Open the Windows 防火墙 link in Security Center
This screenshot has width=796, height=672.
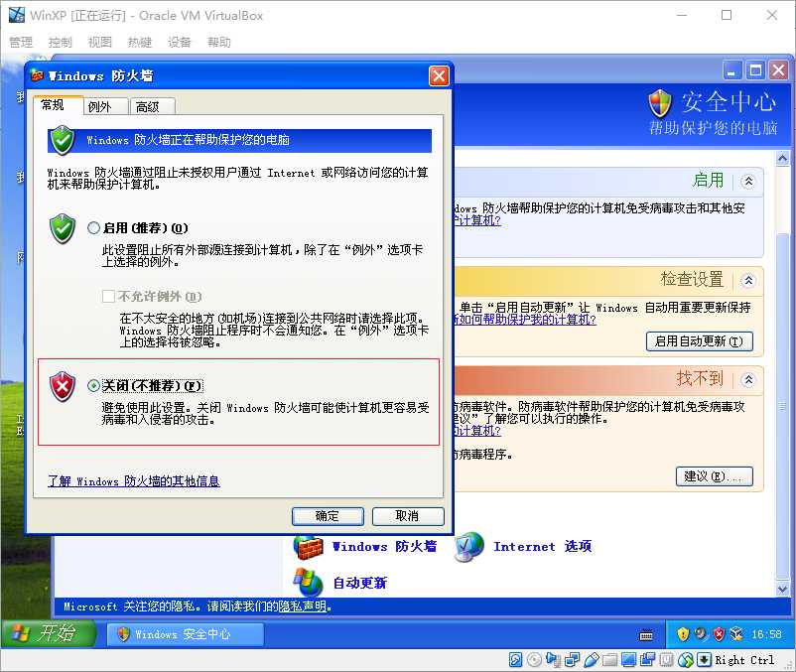[x=384, y=547]
